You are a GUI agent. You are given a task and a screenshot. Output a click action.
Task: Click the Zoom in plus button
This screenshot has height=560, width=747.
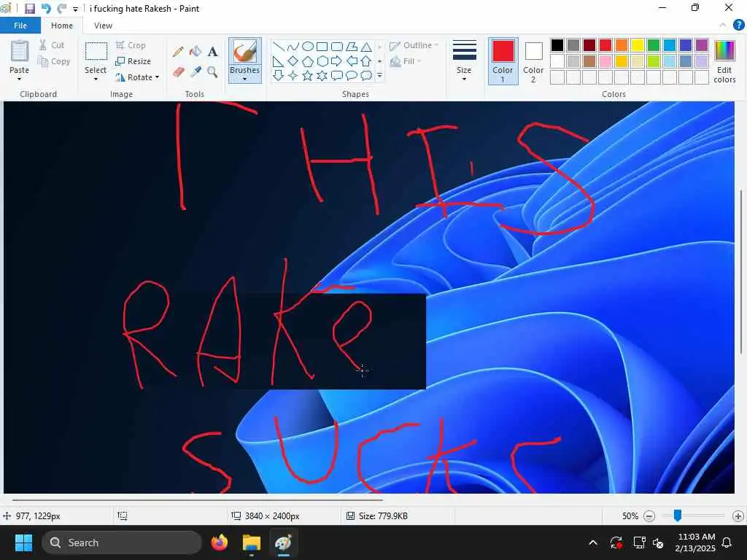coord(738,516)
